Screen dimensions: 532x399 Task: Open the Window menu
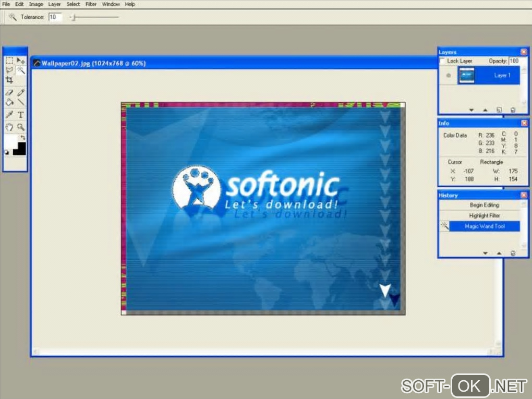click(111, 4)
